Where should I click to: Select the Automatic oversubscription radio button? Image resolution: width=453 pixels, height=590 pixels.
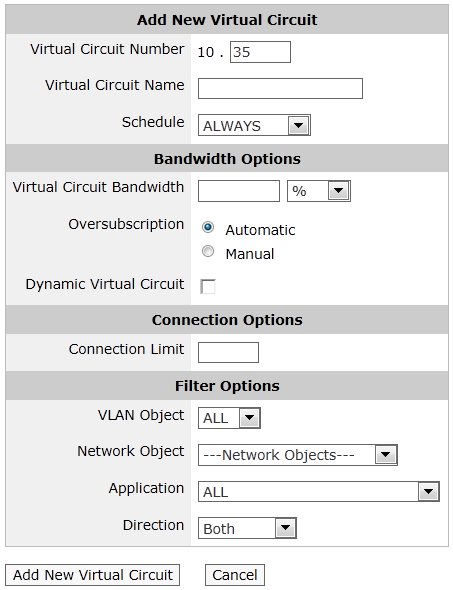coord(208,227)
